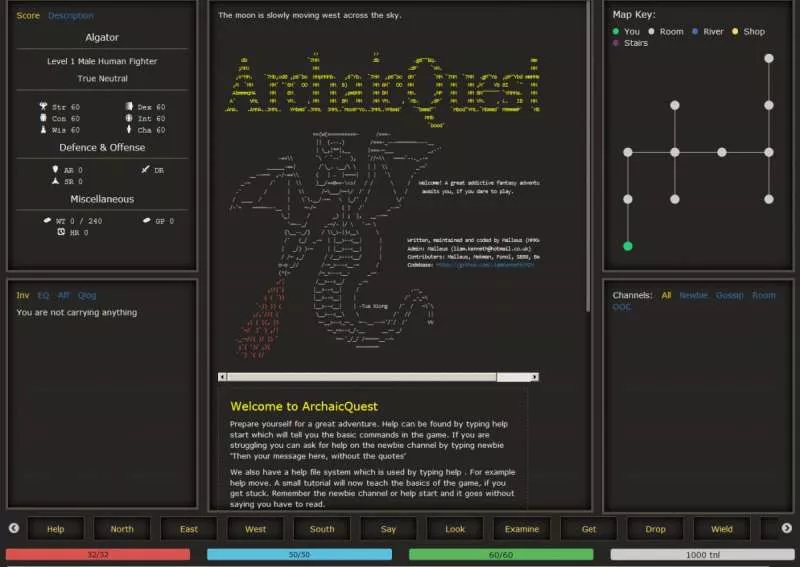
Task: Open the Qlog quest log tab
Action: click(87, 295)
